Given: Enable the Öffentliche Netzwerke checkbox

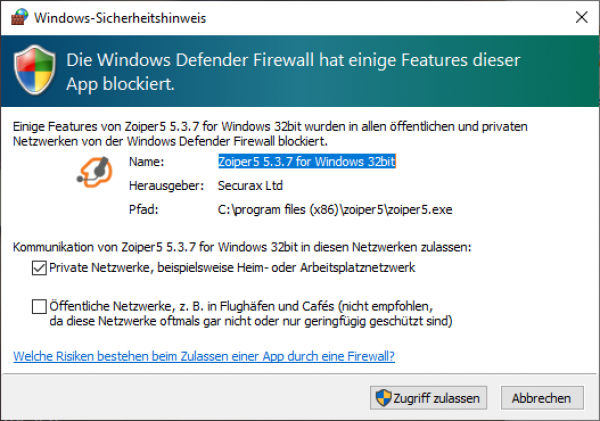Looking at the screenshot, I should tap(39, 307).
